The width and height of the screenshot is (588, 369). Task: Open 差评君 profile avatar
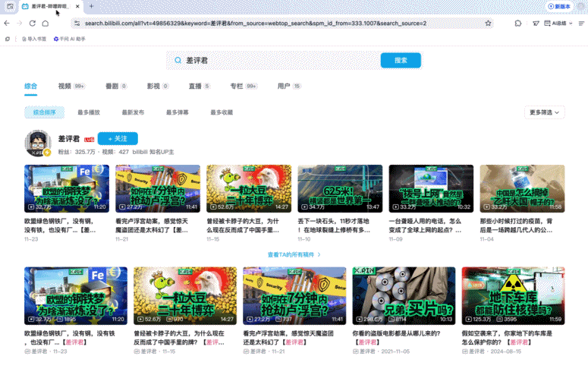click(x=38, y=143)
